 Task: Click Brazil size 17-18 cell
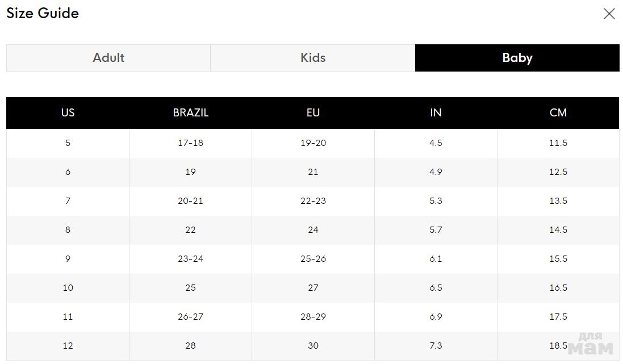tap(190, 143)
